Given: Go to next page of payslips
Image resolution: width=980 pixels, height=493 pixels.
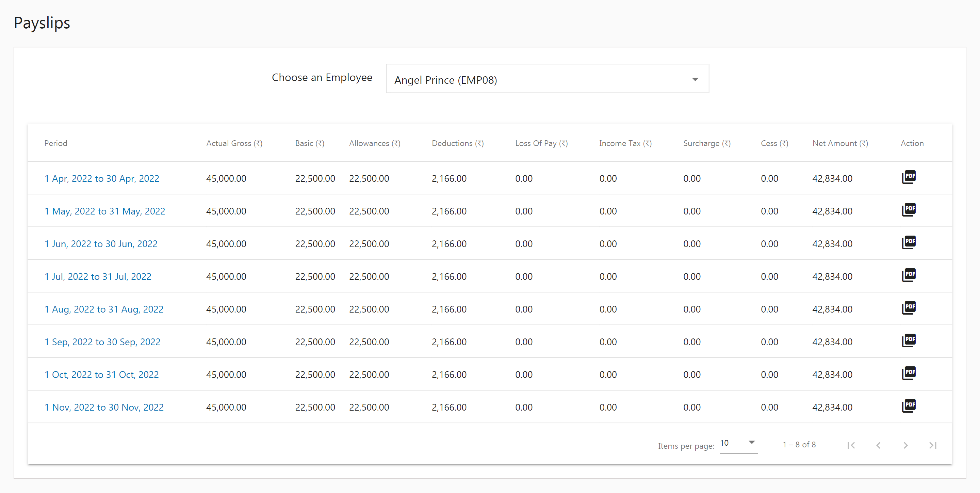Looking at the screenshot, I should click(906, 445).
